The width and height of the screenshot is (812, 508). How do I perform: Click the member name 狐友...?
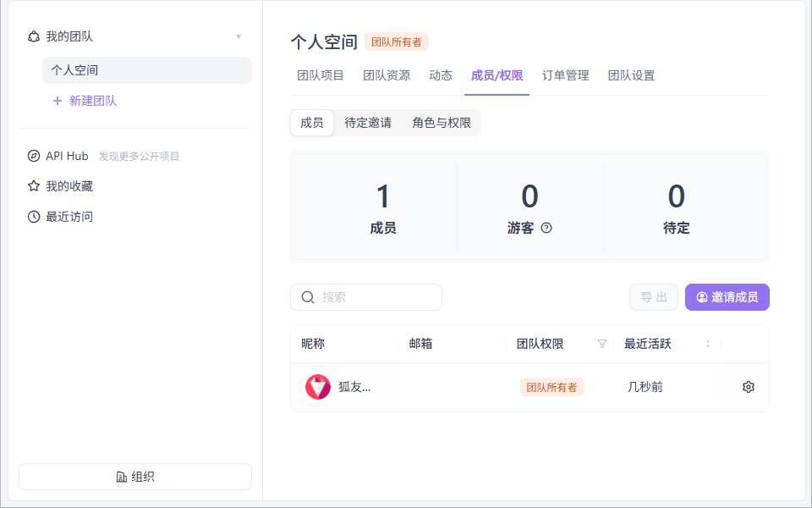pyautogui.click(x=354, y=387)
